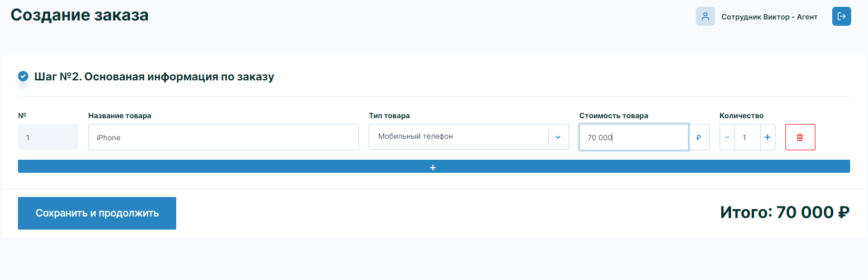Log out using the exit icon

(x=841, y=16)
